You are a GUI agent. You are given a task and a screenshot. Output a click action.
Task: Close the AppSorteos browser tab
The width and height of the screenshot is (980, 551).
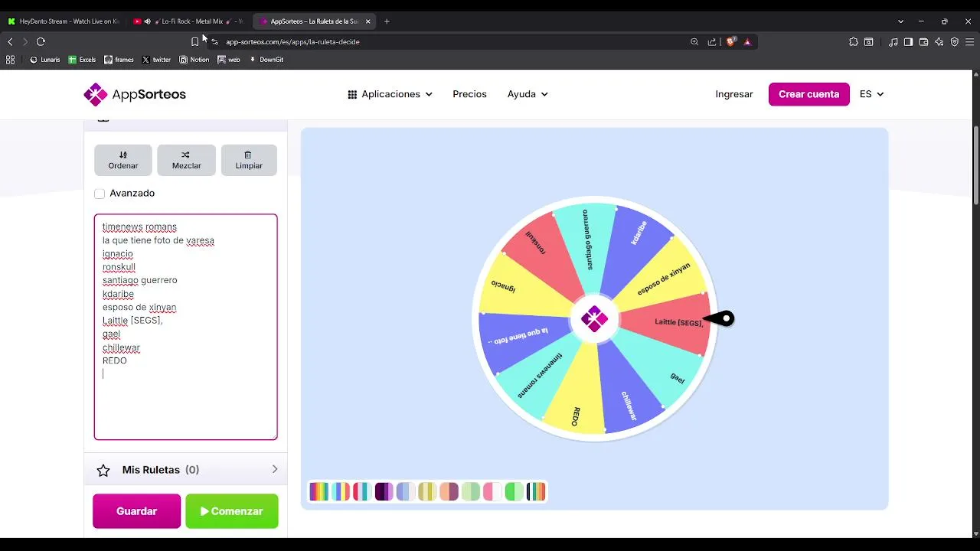(x=367, y=21)
